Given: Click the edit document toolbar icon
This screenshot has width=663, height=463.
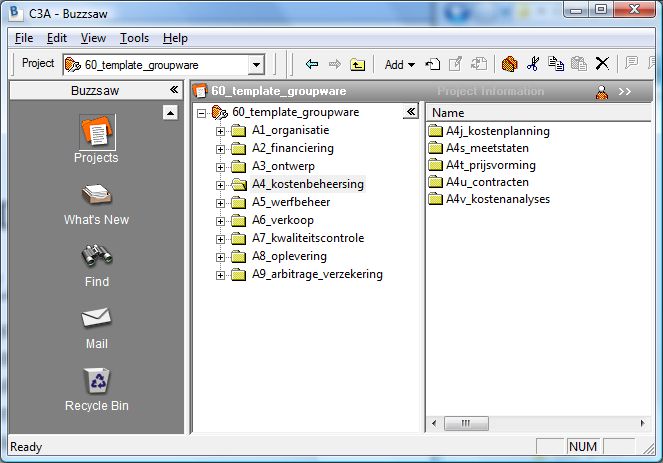Looking at the screenshot, I should (455, 64).
